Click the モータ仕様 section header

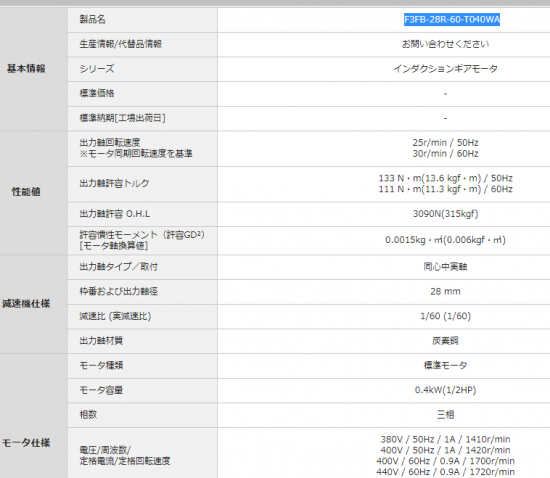(x=26, y=443)
